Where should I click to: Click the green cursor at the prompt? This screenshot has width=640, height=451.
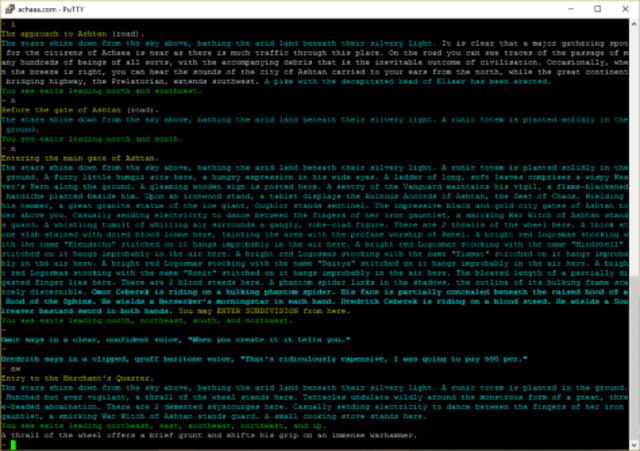[13, 445]
